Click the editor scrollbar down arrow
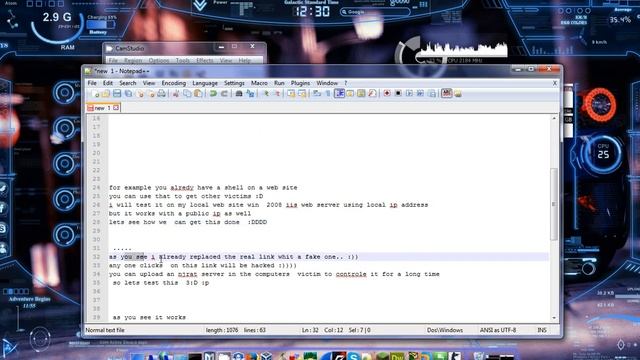 point(554,318)
